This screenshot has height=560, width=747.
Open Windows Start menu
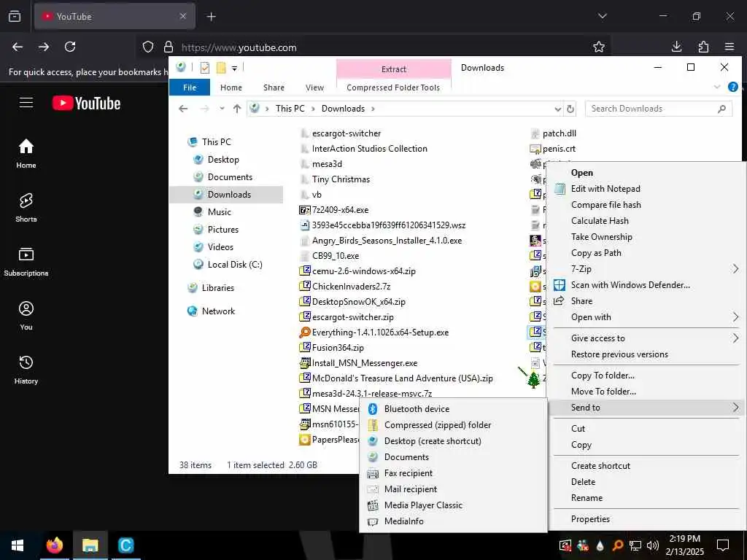pos(18,545)
